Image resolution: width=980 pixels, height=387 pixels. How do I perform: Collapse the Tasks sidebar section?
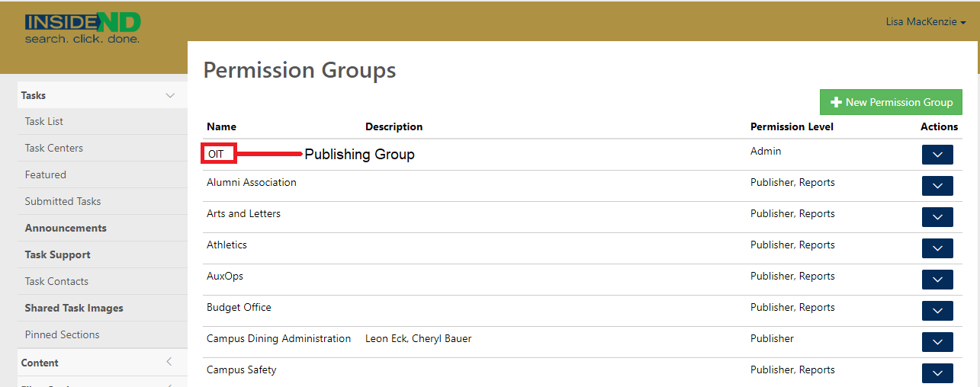pyautogui.click(x=170, y=95)
